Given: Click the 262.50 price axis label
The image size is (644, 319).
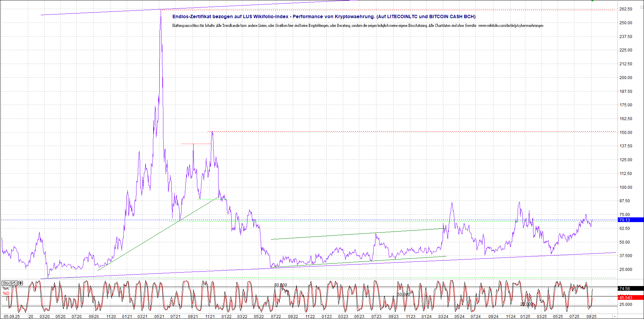Looking at the screenshot, I should pyautogui.click(x=626, y=9).
